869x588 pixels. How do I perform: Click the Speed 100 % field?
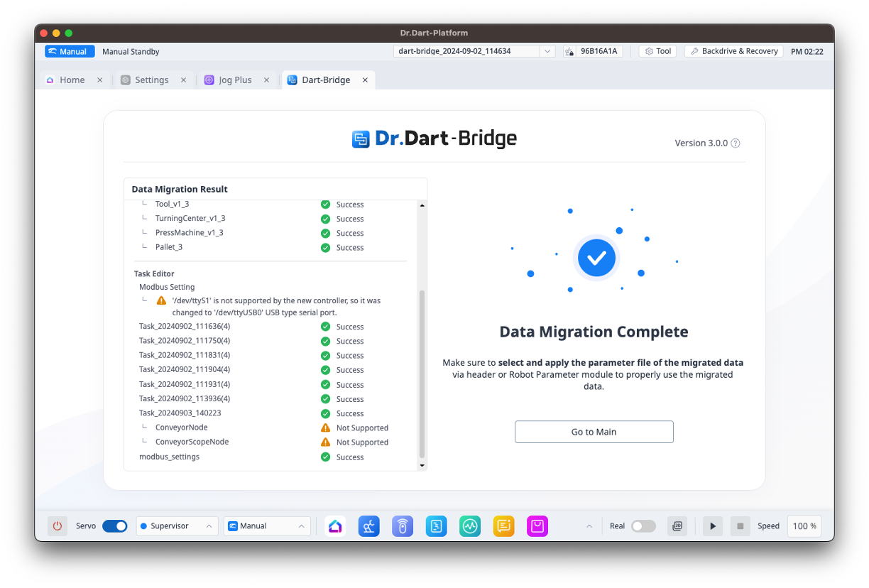coord(804,526)
